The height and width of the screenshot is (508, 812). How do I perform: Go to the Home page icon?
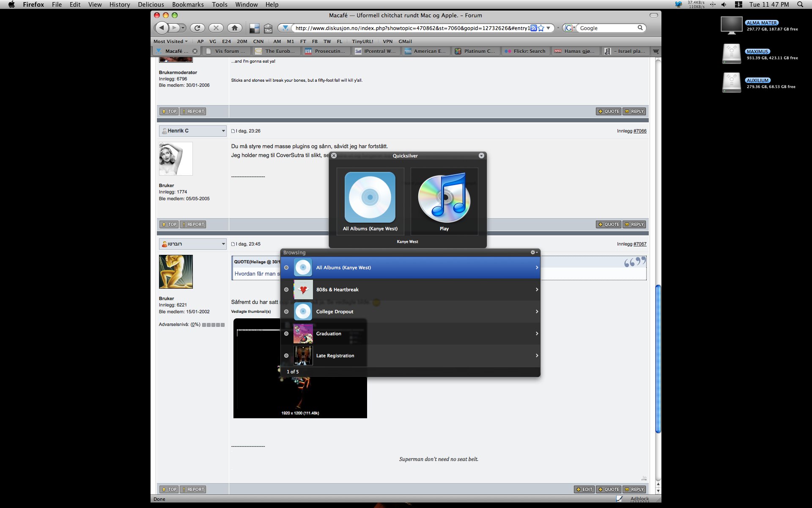click(235, 28)
